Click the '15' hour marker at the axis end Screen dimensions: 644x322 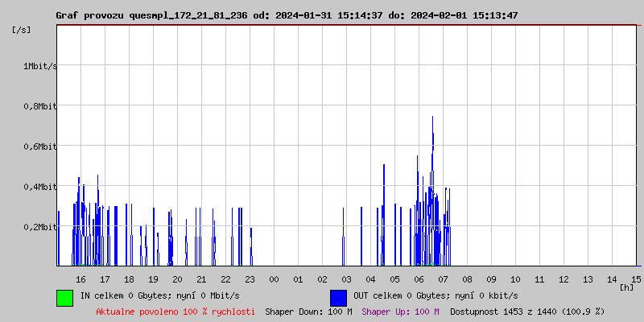[636, 279]
